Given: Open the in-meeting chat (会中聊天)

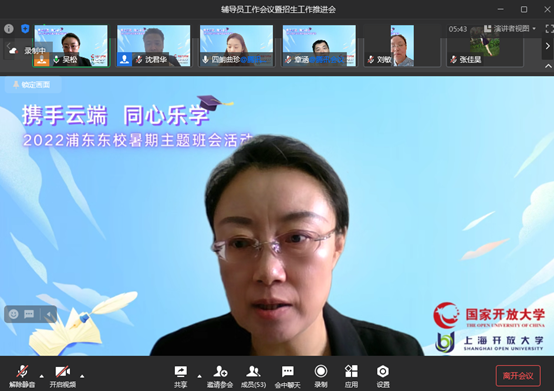Looking at the screenshot, I should pos(288,377).
